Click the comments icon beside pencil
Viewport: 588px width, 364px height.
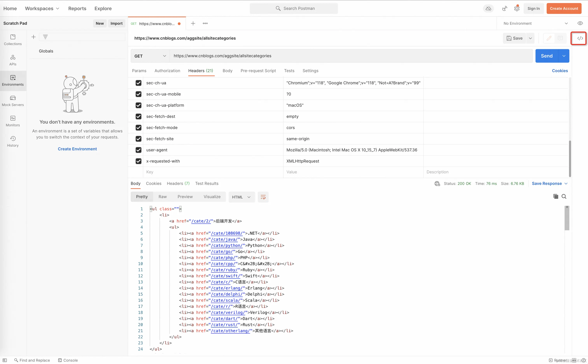(x=560, y=38)
